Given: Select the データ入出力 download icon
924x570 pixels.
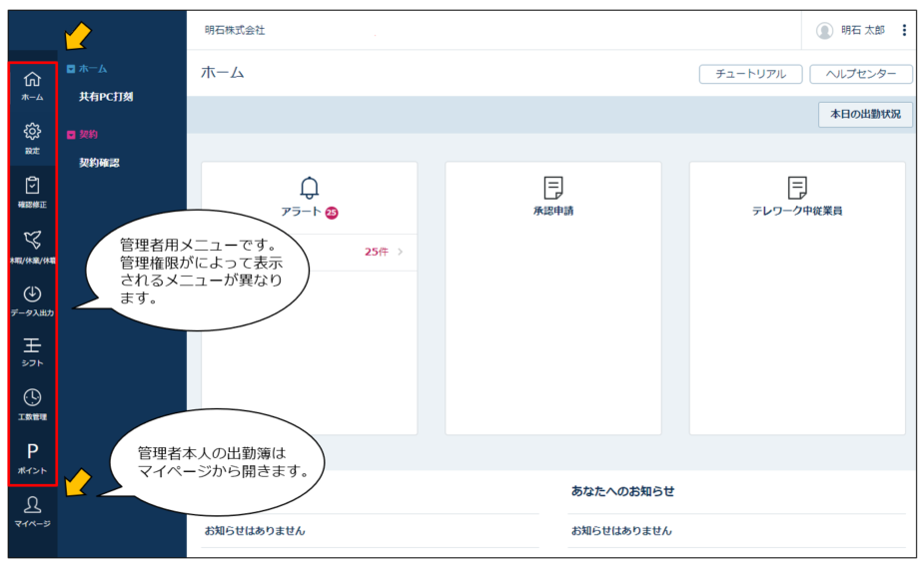Looking at the screenshot, I should (x=32, y=293).
